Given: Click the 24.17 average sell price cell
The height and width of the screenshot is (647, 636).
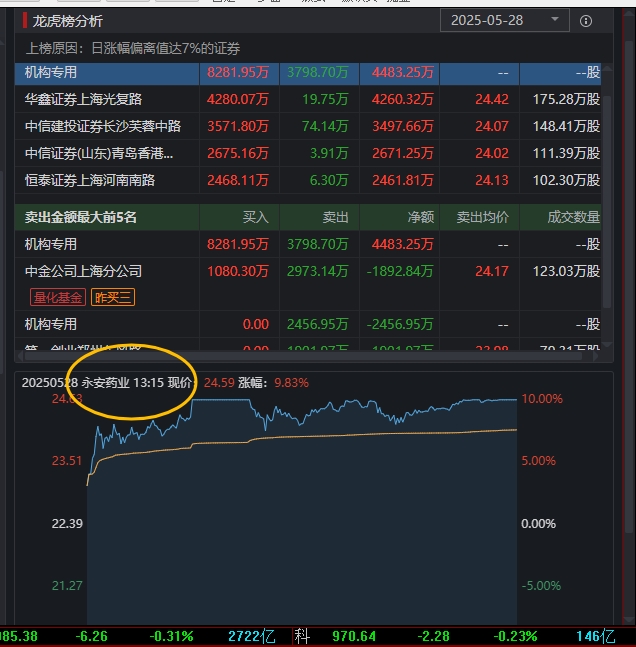Looking at the screenshot, I should click(492, 272).
